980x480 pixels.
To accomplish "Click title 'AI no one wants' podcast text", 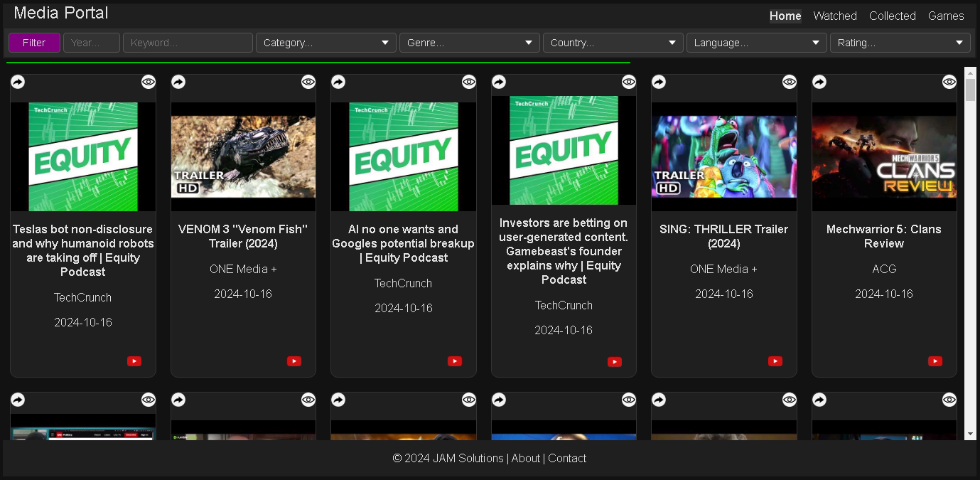I will tap(404, 243).
